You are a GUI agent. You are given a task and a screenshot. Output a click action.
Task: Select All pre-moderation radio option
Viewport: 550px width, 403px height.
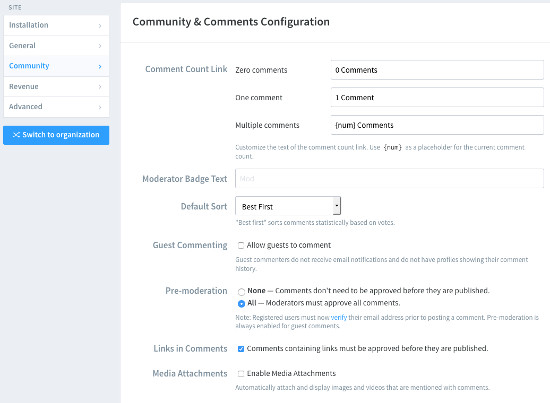(241, 303)
